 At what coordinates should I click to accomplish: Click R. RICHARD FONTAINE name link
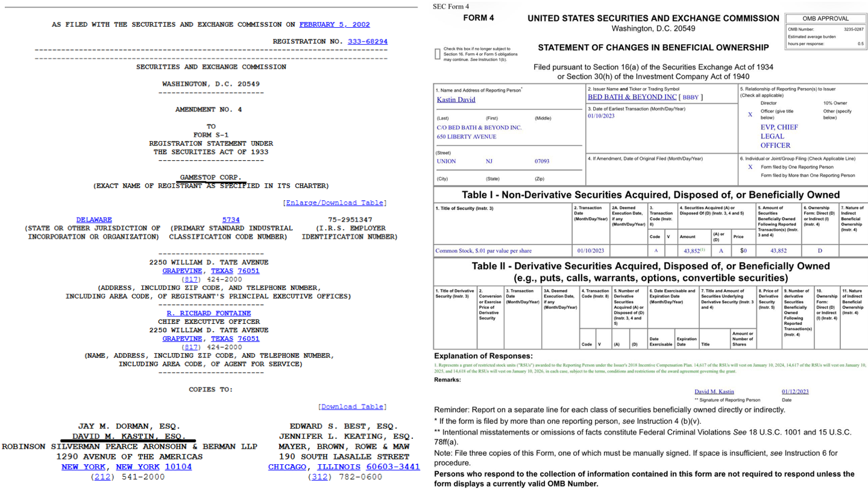tap(209, 314)
